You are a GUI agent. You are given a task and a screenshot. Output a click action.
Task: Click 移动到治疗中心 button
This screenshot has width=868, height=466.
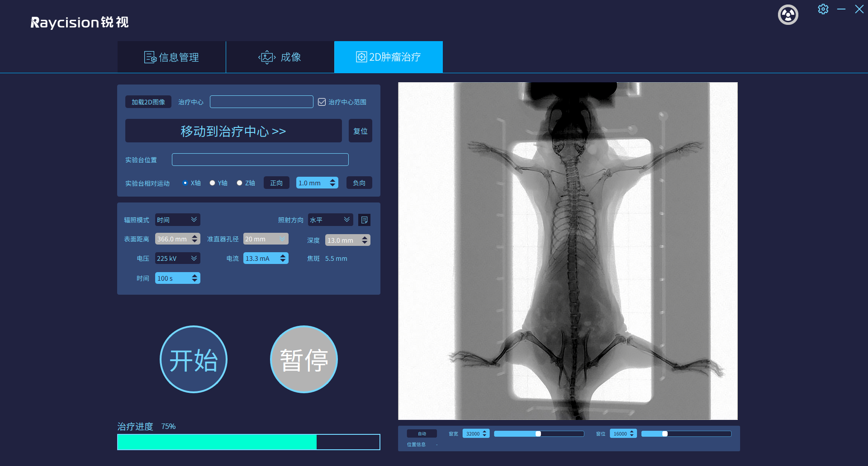233,131
